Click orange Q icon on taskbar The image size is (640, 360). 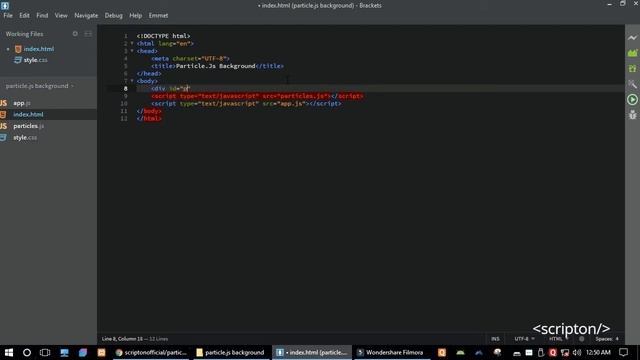point(442,352)
